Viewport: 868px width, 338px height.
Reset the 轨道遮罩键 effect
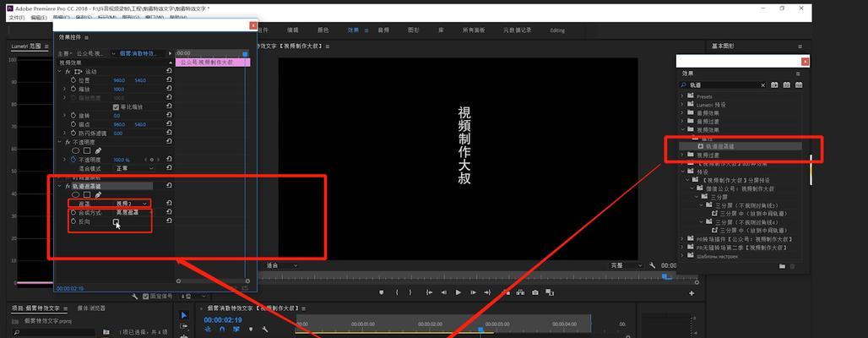coord(169,186)
